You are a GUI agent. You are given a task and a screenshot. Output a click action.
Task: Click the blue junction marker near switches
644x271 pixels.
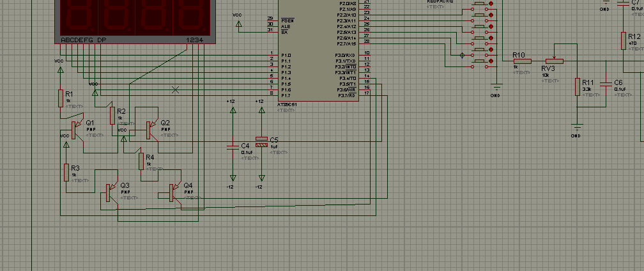pyautogui.click(x=463, y=56)
